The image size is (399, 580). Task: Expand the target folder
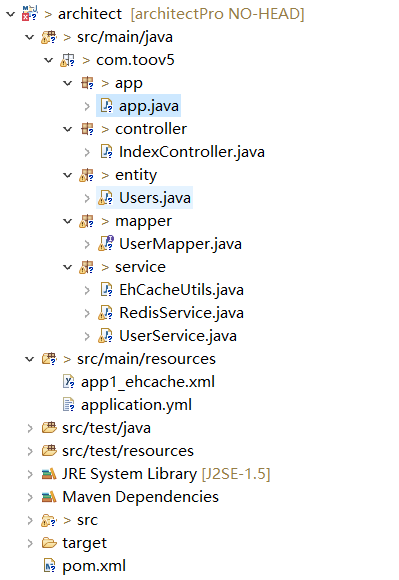[x=30, y=543]
